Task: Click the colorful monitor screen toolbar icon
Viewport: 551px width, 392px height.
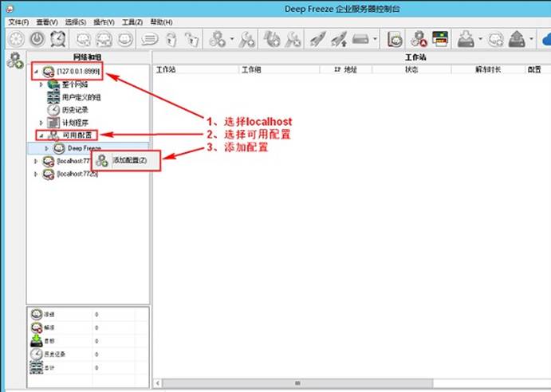Action: coord(440,39)
